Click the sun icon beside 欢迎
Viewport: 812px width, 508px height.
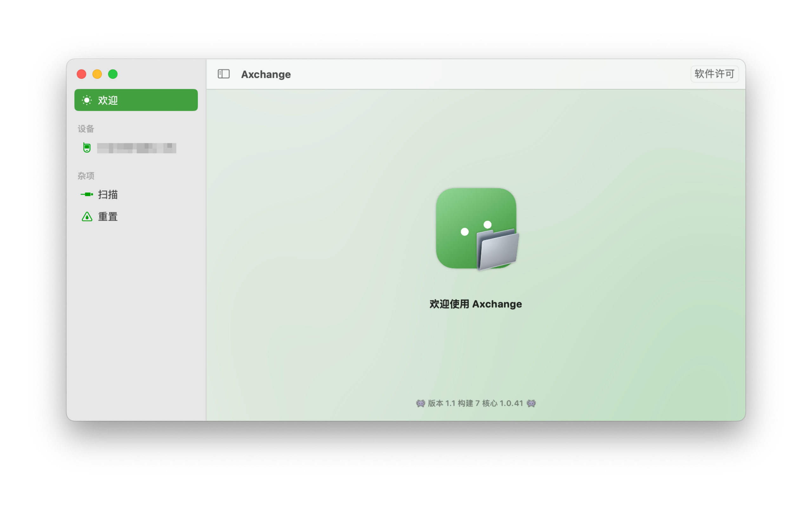[x=87, y=100]
